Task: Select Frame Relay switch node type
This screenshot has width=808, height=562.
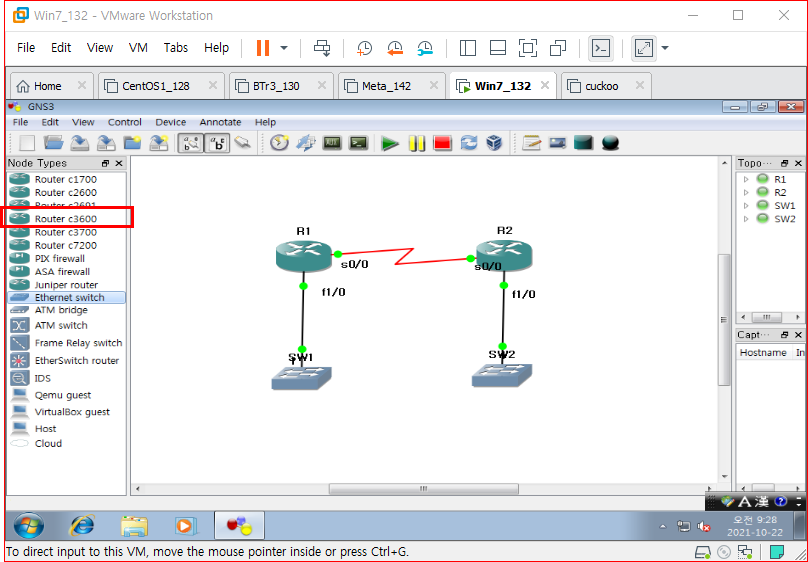Action: pos(67,343)
